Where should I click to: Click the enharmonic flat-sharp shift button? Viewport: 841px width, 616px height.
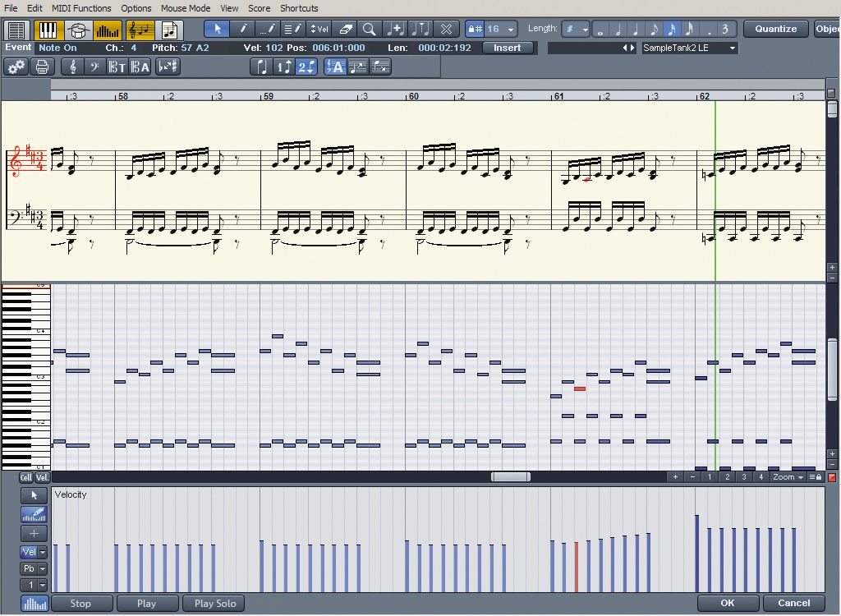coord(168,67)
